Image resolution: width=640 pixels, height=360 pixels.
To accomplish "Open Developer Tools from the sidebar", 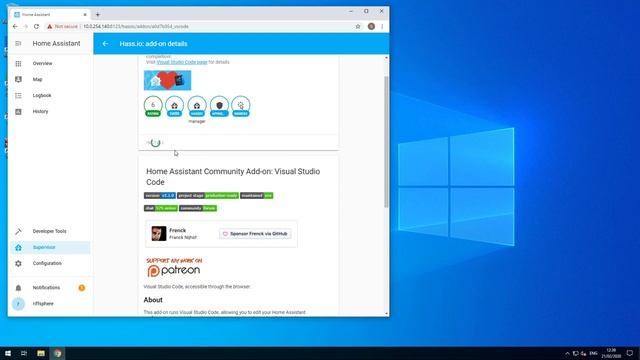I will [x=50, y=231].
